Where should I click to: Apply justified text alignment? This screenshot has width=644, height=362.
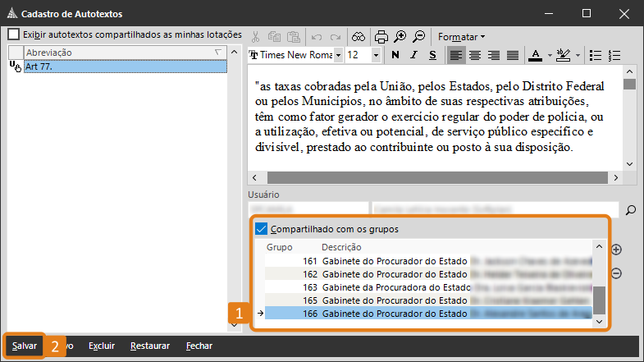click(513, 55)
